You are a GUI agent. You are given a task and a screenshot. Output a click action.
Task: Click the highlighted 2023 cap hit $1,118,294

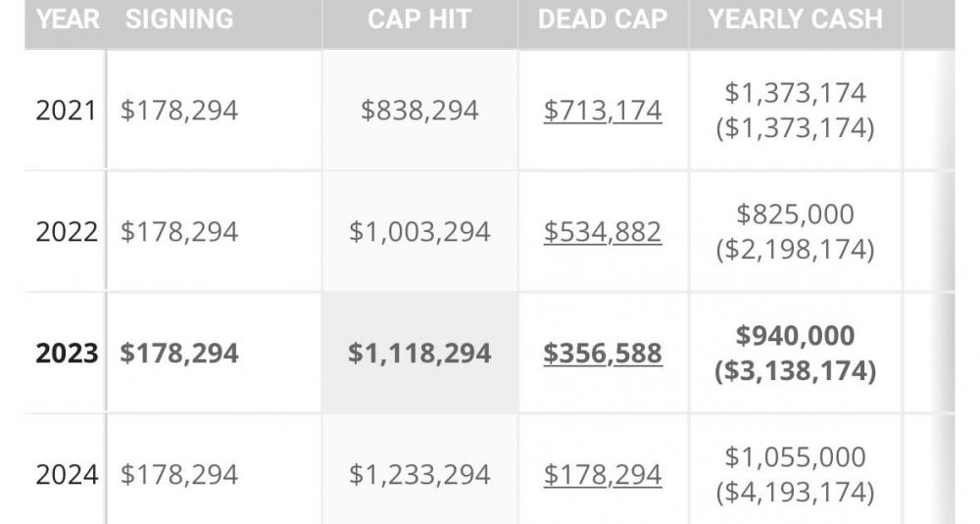419,354
